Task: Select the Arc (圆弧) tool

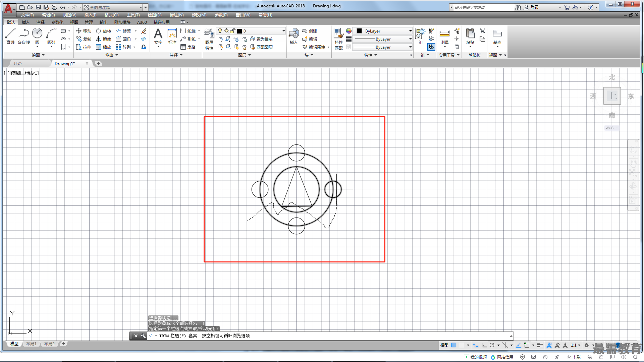Action: pyautogui.click(x=51, y=36)
